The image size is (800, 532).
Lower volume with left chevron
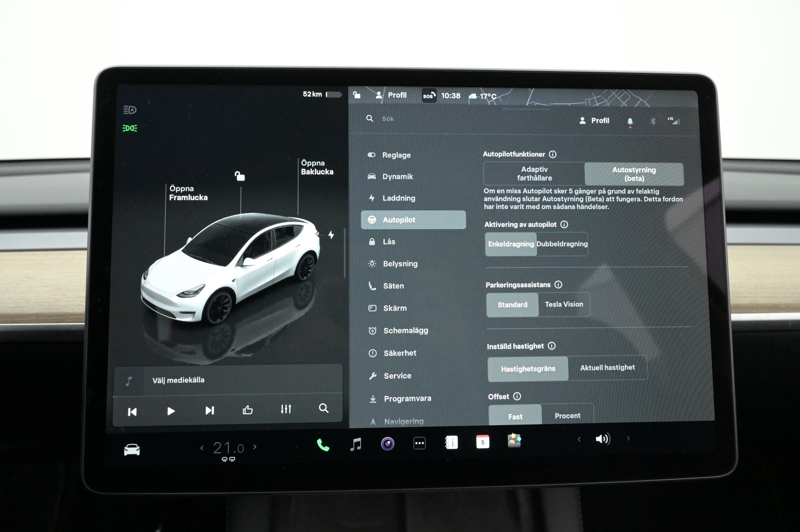(x=579, y=439)
